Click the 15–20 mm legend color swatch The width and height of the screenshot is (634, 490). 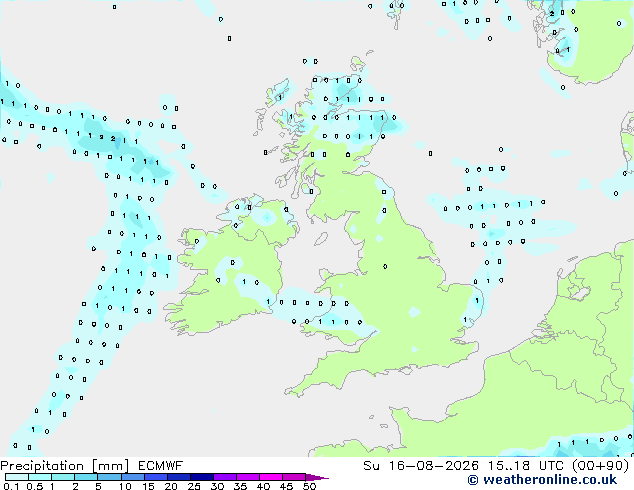(155, 477)
